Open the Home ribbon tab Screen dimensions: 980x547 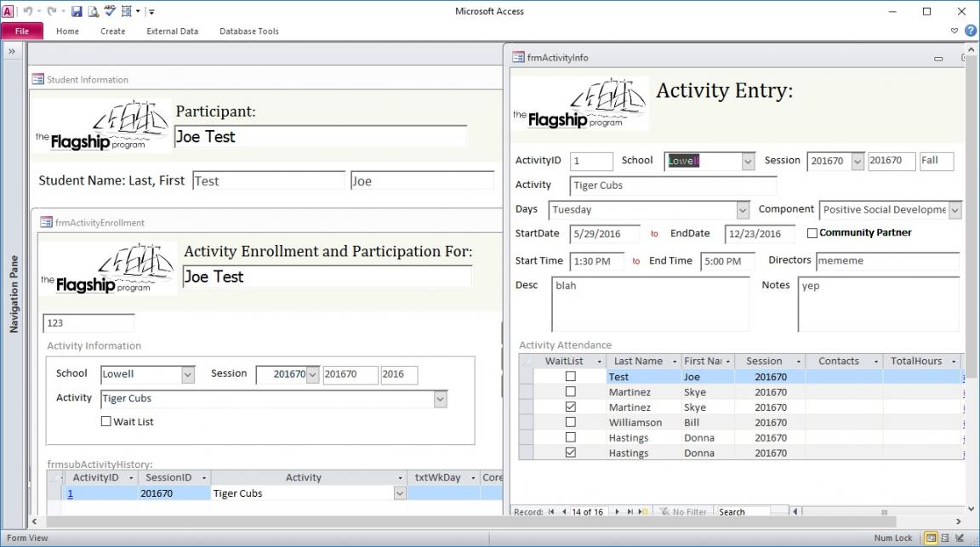67,31
